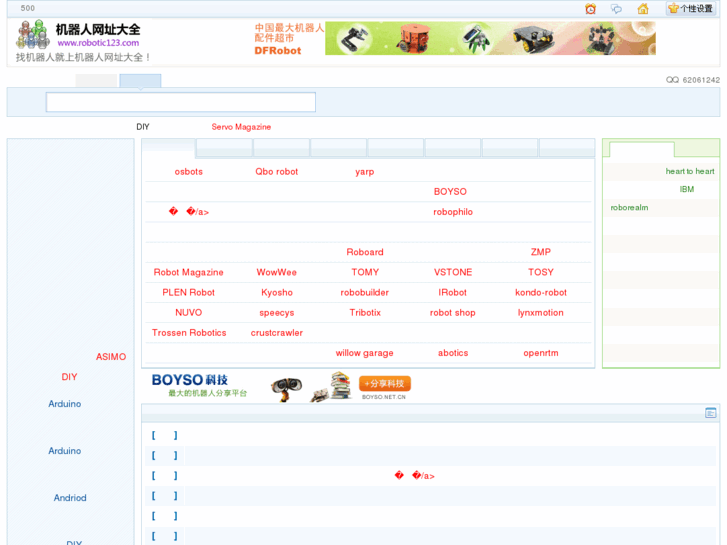Open the robobuilder link
The height and width of the screenshot is (545, 727).
pos(365,293)
